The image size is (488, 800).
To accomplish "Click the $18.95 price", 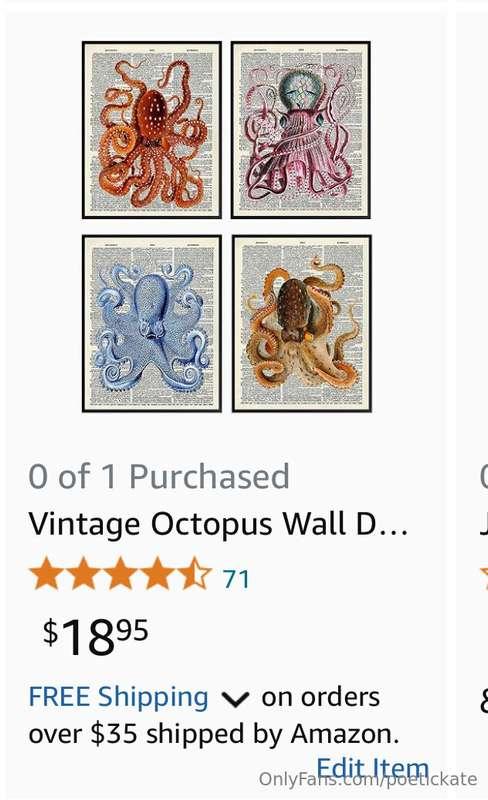I will coord(95,636).
